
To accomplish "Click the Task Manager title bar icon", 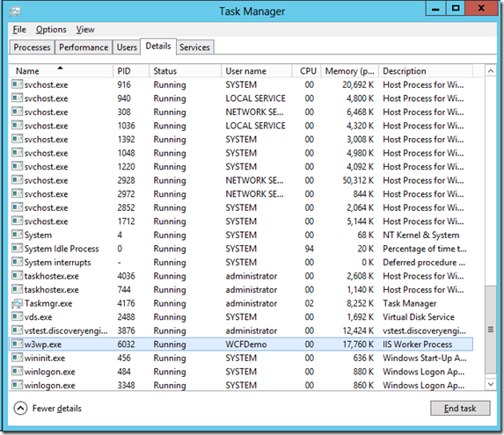I will click(15, 12).
